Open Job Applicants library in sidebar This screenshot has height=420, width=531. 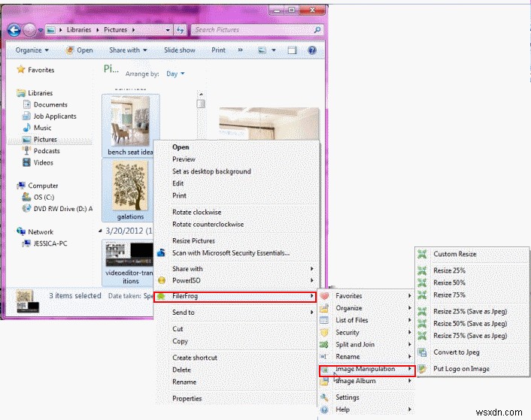pos(55,116)
